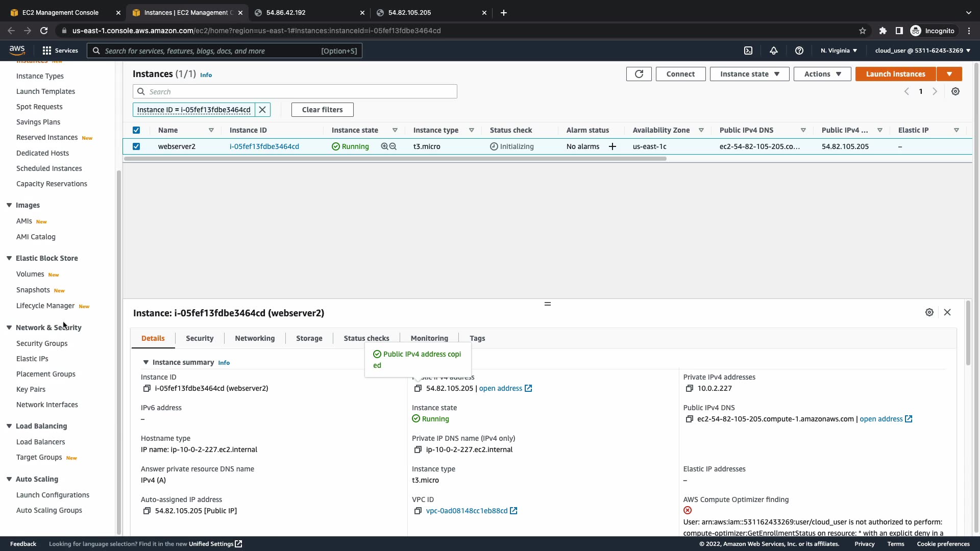Open the Status checks tab
Screen dimensions: 980x551
366,338
